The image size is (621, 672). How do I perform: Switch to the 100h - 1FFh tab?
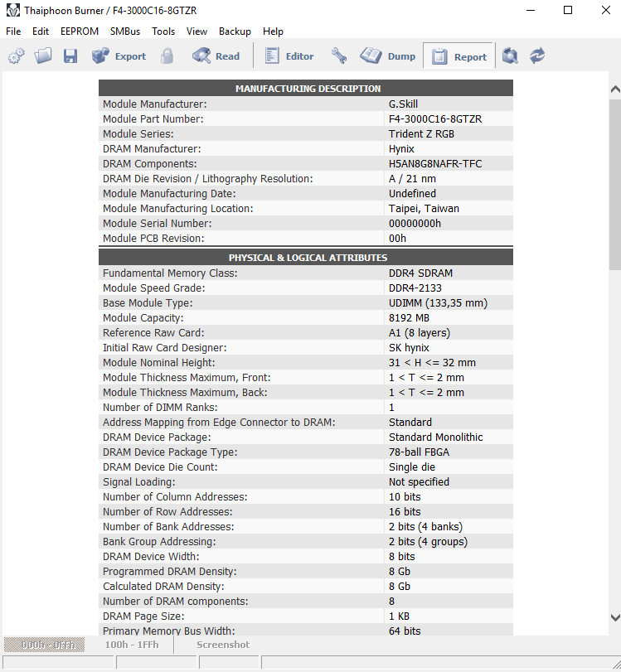click(x=132, y=645)
